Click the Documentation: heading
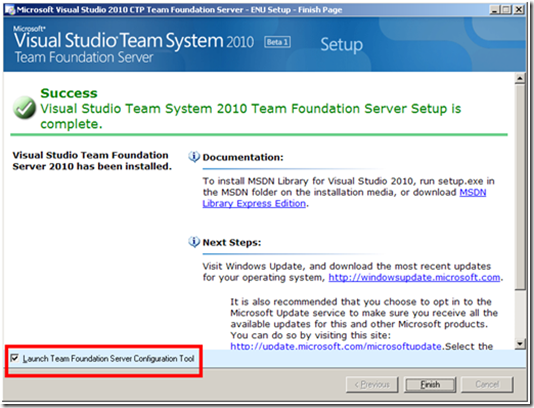Image resolution: width=534 pixels, height=408 pixels. coord(243,157)
